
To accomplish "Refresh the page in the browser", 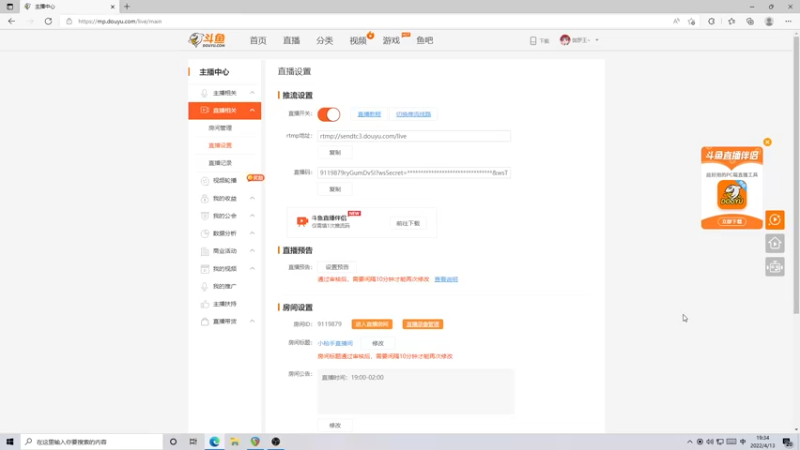I will click(48, 21).
